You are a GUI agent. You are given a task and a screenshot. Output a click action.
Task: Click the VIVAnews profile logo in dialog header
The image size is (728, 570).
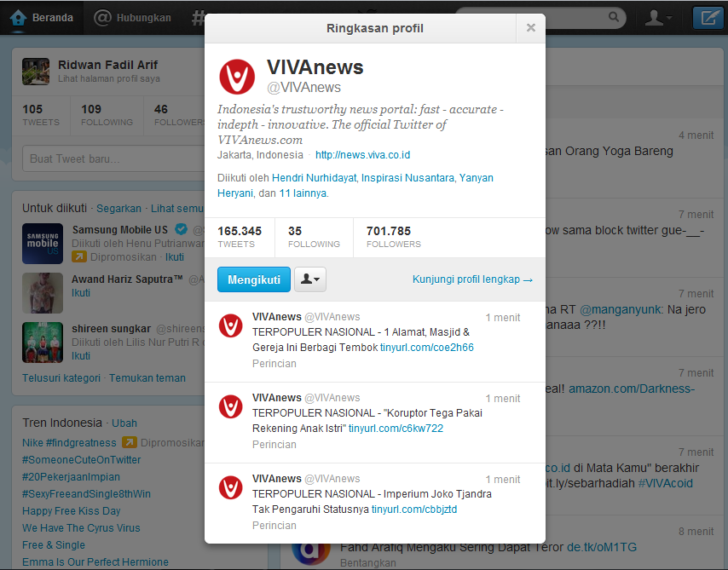(237, 77)
